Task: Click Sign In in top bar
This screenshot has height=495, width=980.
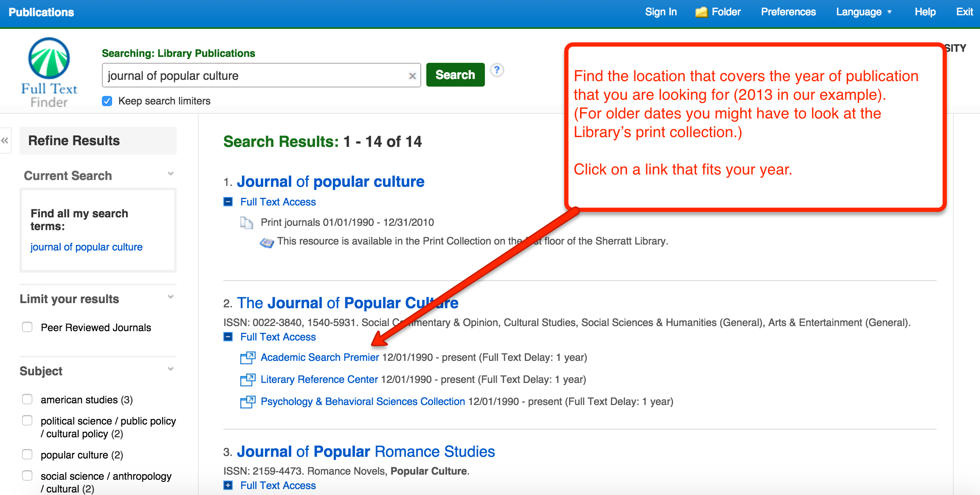Action: point(661,12)
